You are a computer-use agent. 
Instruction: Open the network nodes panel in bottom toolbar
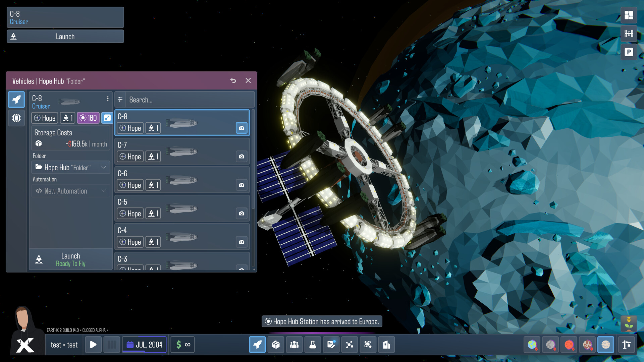[350, 344]
